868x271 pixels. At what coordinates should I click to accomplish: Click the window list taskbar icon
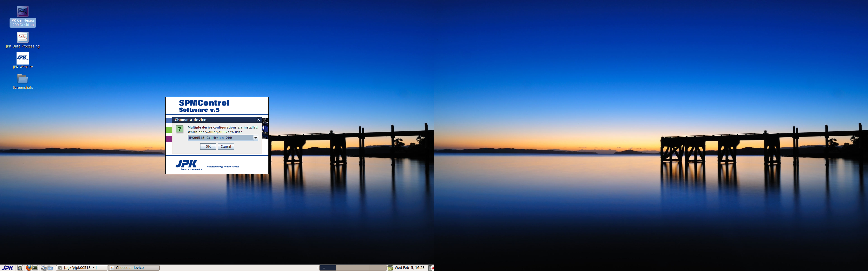click(44, 268)
